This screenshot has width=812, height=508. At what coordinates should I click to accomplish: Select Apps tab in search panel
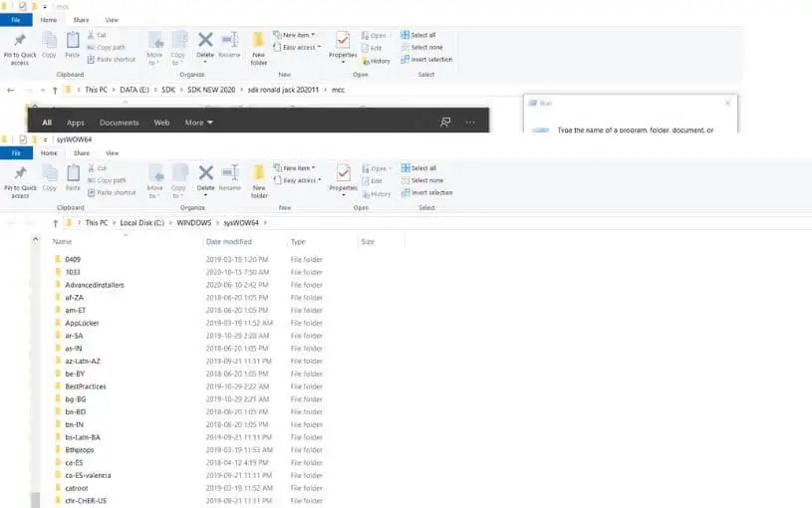(x=75, y=123)
